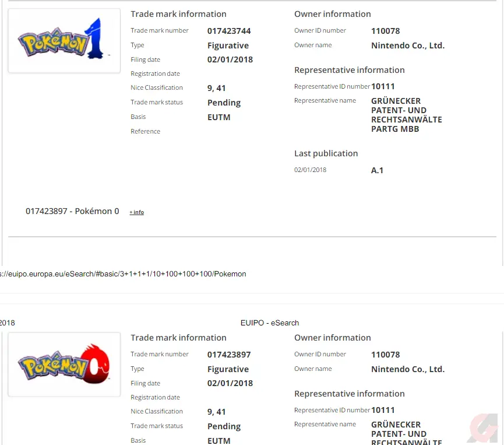Screen dimensions: 504x445
Task: Select the heading '017423897 - Pokémon 0'
Action: pyautogui.click(x=72, y=211)
